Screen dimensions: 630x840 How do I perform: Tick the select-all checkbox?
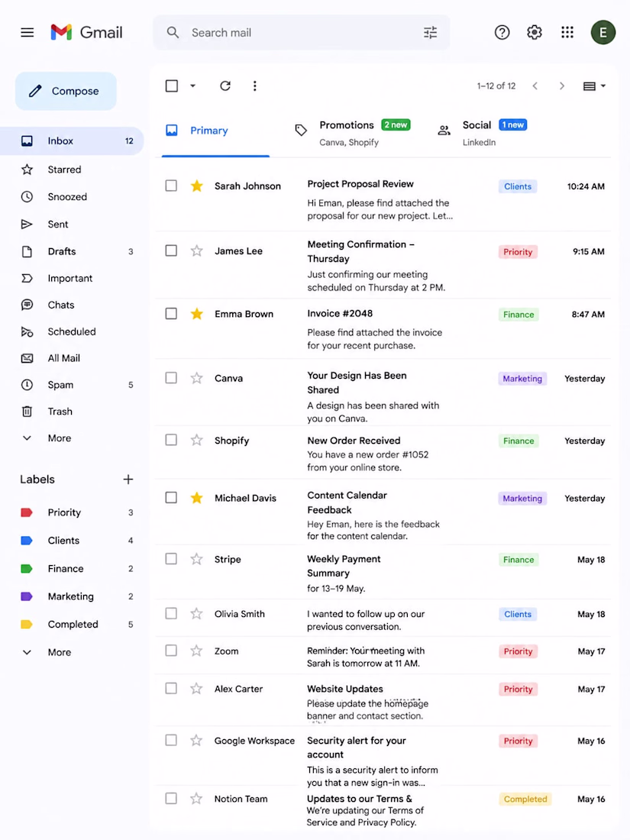click(x=171, y=86)
